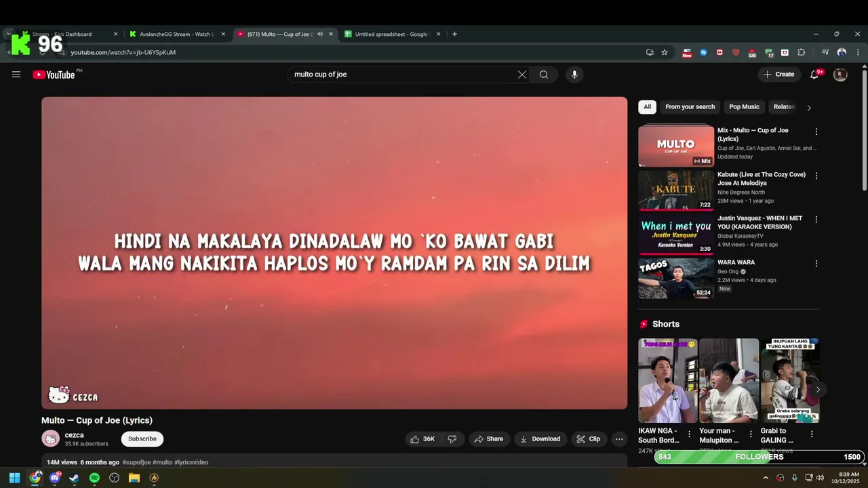Select the From your search chip
Screen dimensions: 868x488
690,107
